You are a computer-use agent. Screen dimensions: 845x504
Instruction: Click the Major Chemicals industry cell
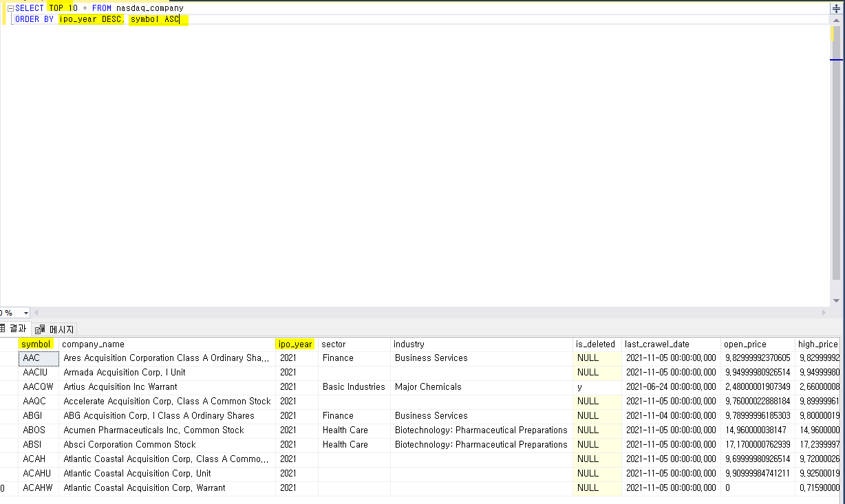482,387
